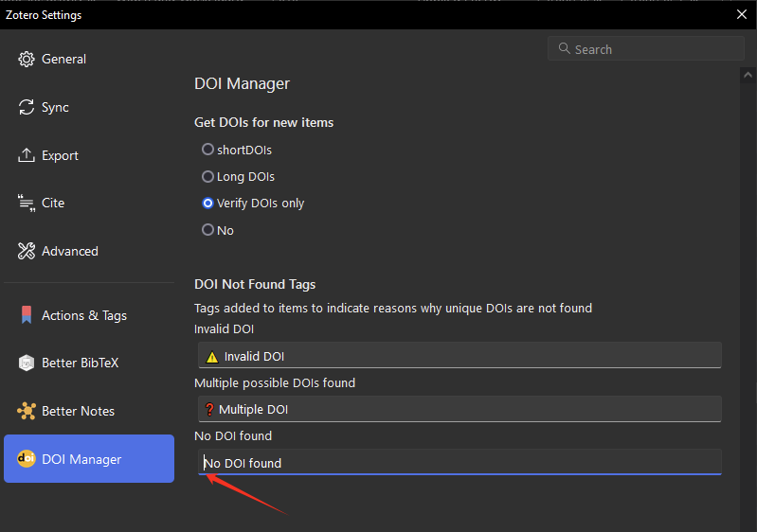Image resolution: width=757 pixels, height=532 pixels.
Task: Select the DOI Manager pane
Action: point(89,459)
